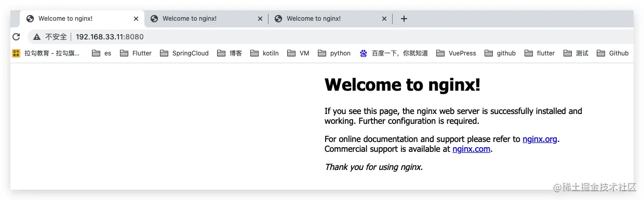The image size is (644, 200).
Task: Follow the nginx.org link
Action: (x=540, y=139)
